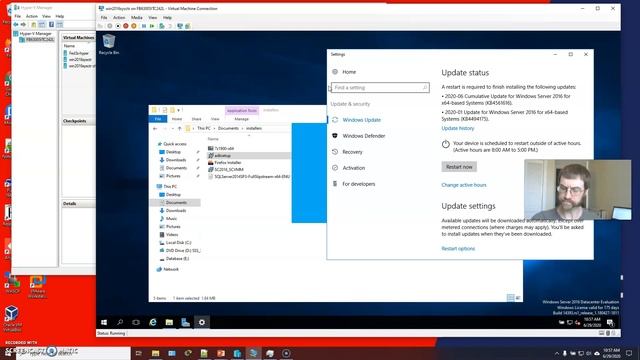Select the SQLServer2014SP3 FullSlipstream file

pyautogui.click(x=252, y=176)
